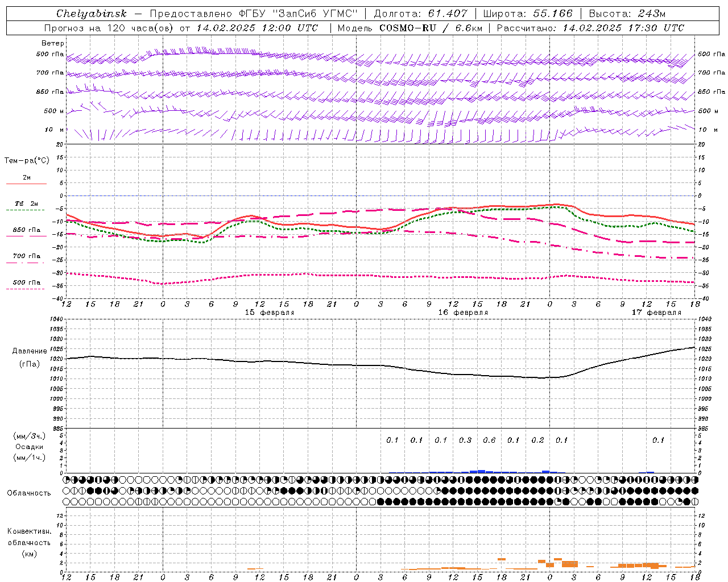Click the '16 февраля' date label
The height and width of the screenshot is (582, 728).
[x=463, y=313]
